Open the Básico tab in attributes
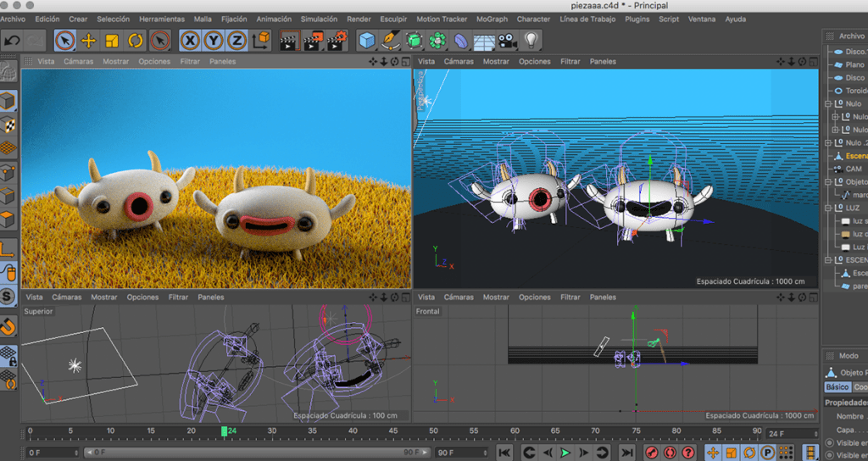The image size is (868, 461). click(x=837, y=386)
